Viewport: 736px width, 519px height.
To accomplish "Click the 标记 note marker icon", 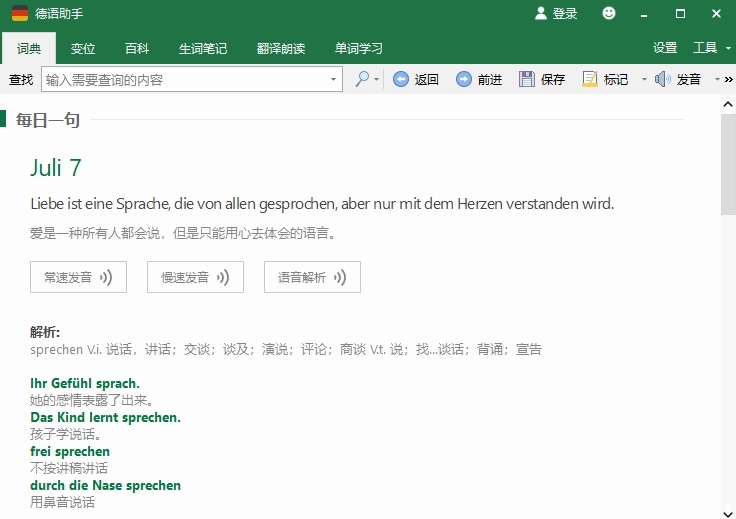I will [x=590, y=79].
